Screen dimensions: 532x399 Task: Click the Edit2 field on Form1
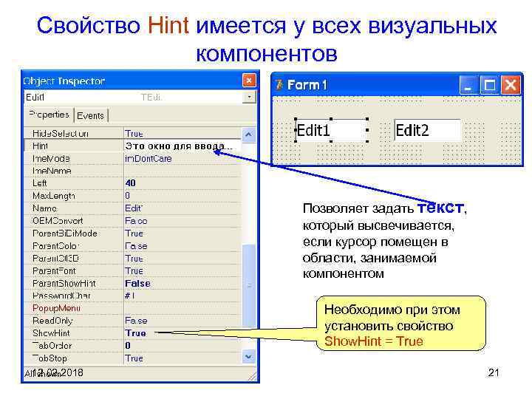[x=427, y=130]
